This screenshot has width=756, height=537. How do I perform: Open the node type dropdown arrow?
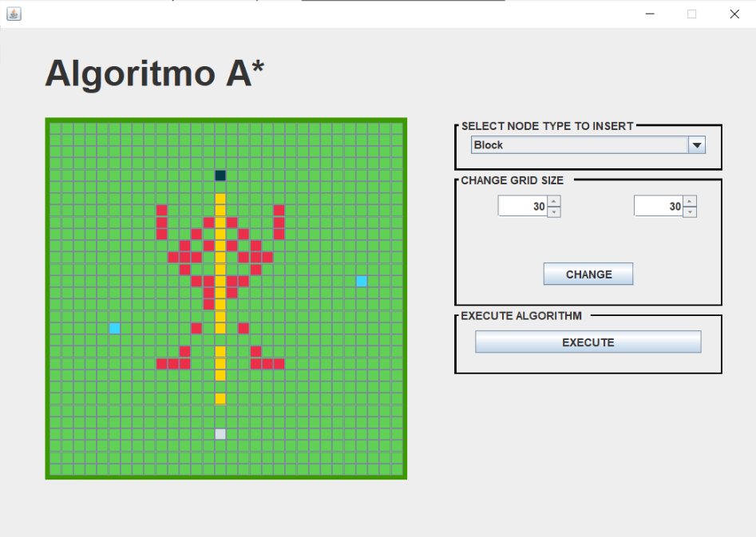(697, 145)
